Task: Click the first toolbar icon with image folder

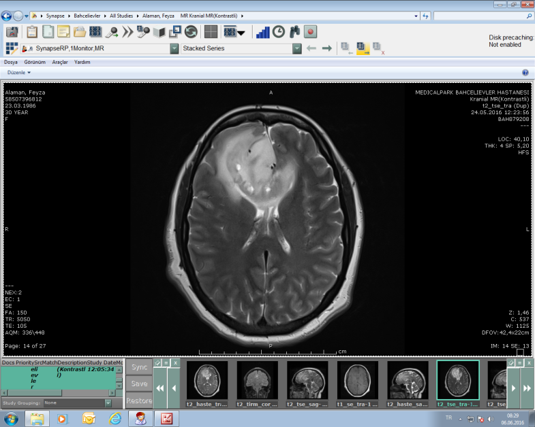Action: (x=12, y=32)
